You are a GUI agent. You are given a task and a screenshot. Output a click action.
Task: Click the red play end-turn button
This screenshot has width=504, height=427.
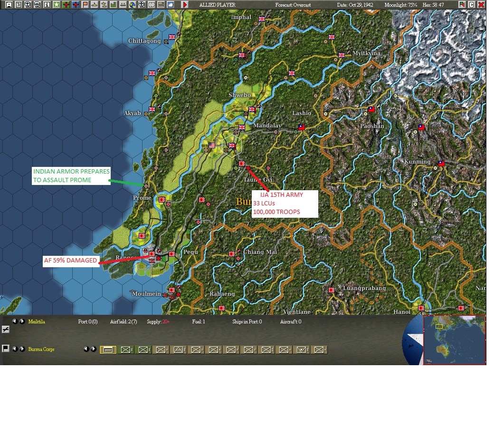click(x=184, y=4)
